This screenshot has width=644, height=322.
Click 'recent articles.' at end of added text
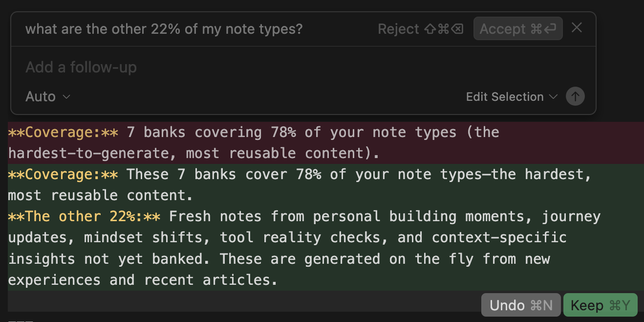[x=211, y=280]
